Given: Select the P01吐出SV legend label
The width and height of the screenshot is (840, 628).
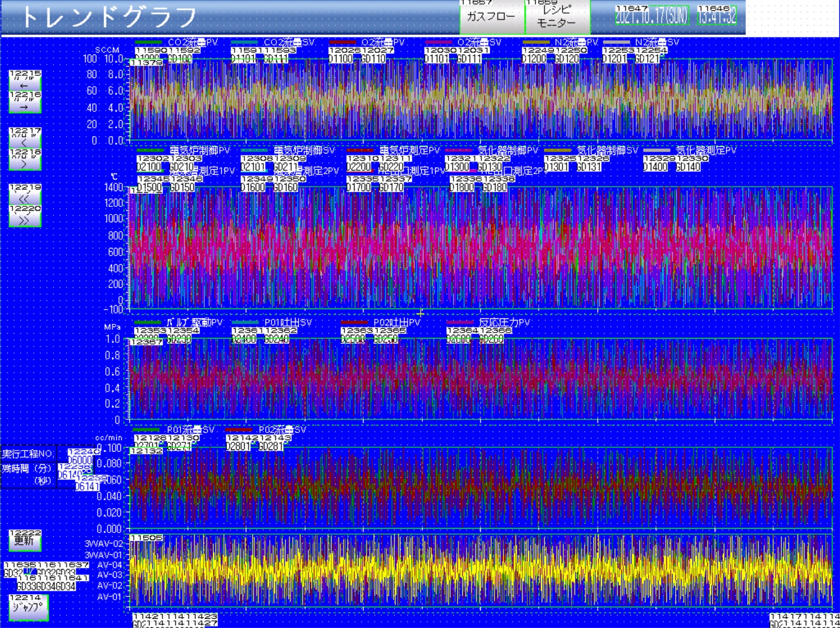Looking at the screenshot, I should coord(288,323).
